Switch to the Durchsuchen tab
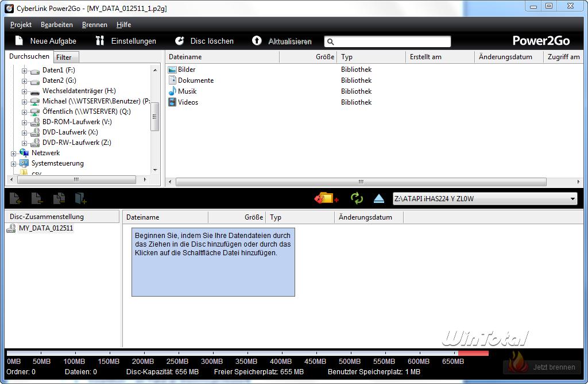 [x=29, y=56]
